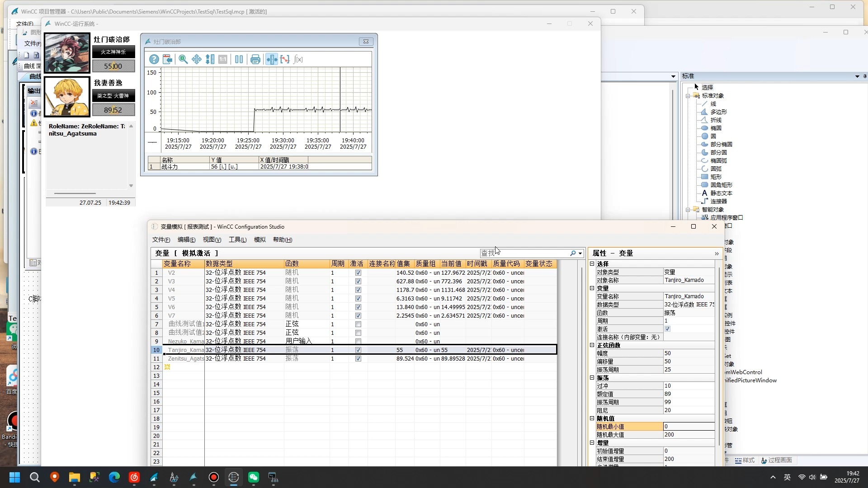
Task: Open the 编辑 menu in Configuration Studio
Action: (186, 239)
